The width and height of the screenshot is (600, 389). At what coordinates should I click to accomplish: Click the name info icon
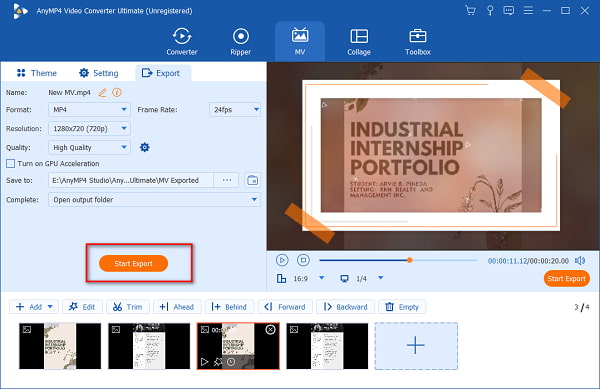click(117, 93)
